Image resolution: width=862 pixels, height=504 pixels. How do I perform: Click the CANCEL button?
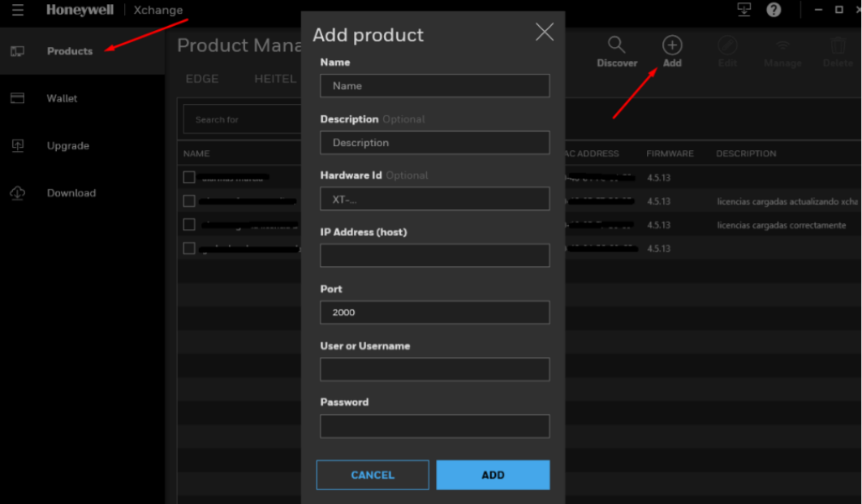point(373,475)
